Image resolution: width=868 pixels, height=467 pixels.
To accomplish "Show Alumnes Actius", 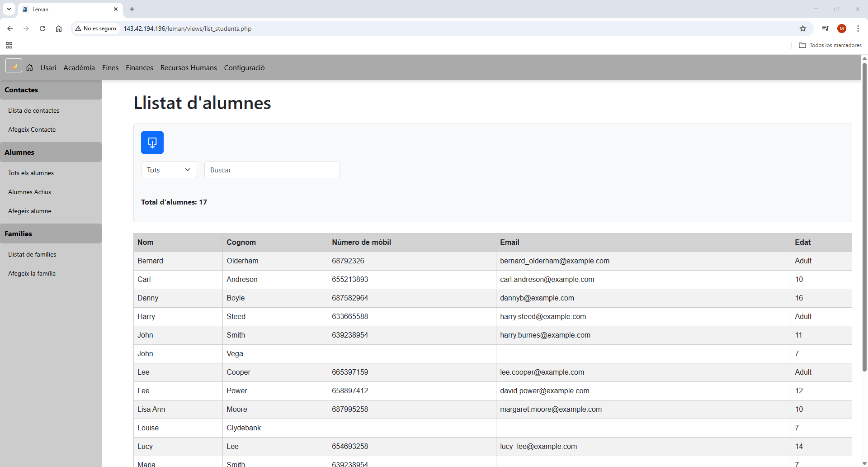I will tap(30, 192).
